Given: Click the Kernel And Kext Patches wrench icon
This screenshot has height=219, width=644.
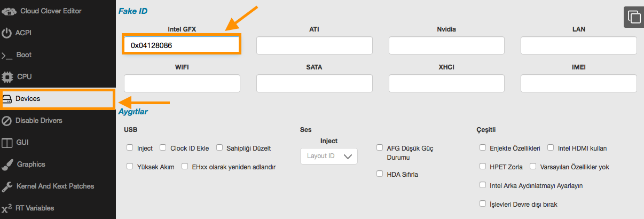Looking at the screenshot, I should tap(7, 186).
